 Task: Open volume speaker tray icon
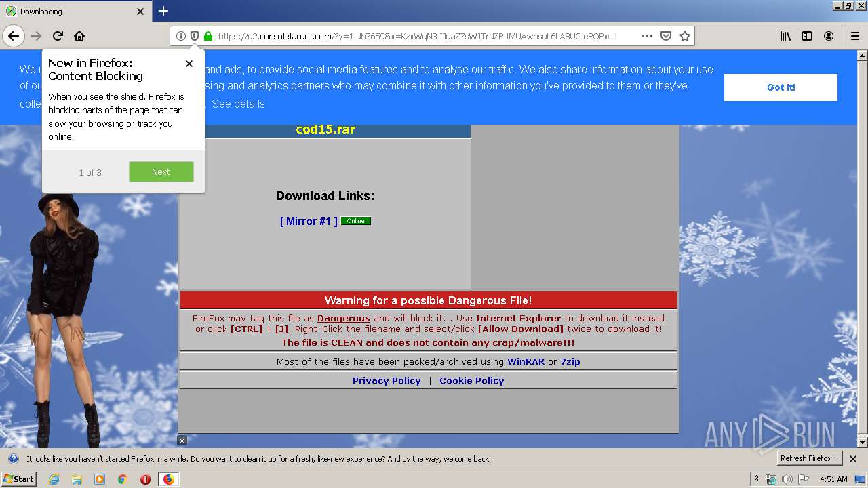[787, 479]
